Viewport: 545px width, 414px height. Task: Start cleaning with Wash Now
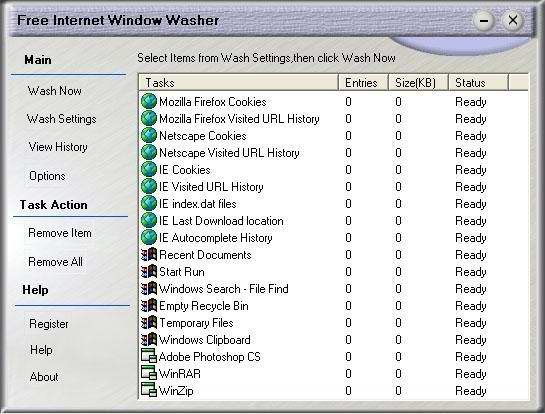(x=55, y=91)
